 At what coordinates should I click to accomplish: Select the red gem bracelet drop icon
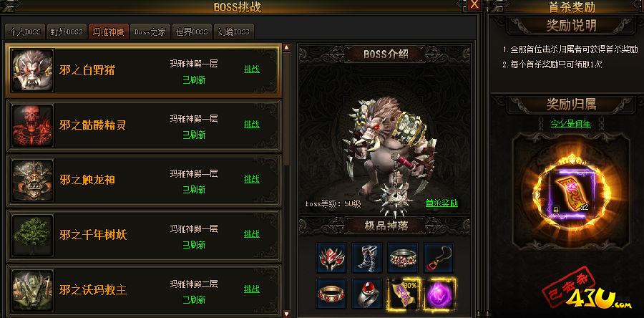click(x=403, y=258)
